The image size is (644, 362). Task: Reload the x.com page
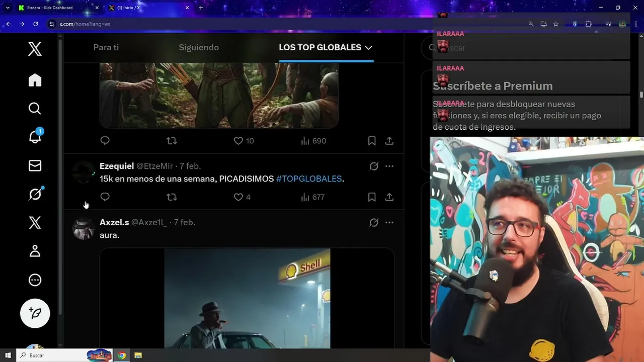pyautogui.click(x=35, y=24)
